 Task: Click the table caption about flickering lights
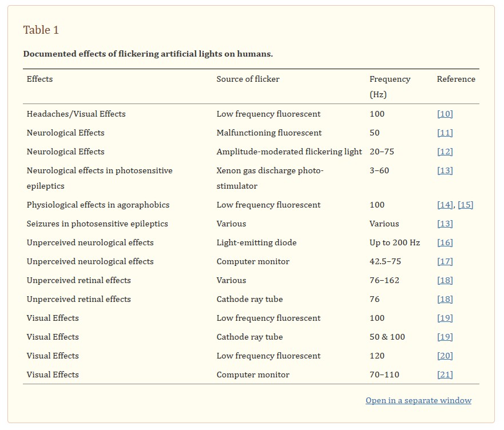pos(148,54)
